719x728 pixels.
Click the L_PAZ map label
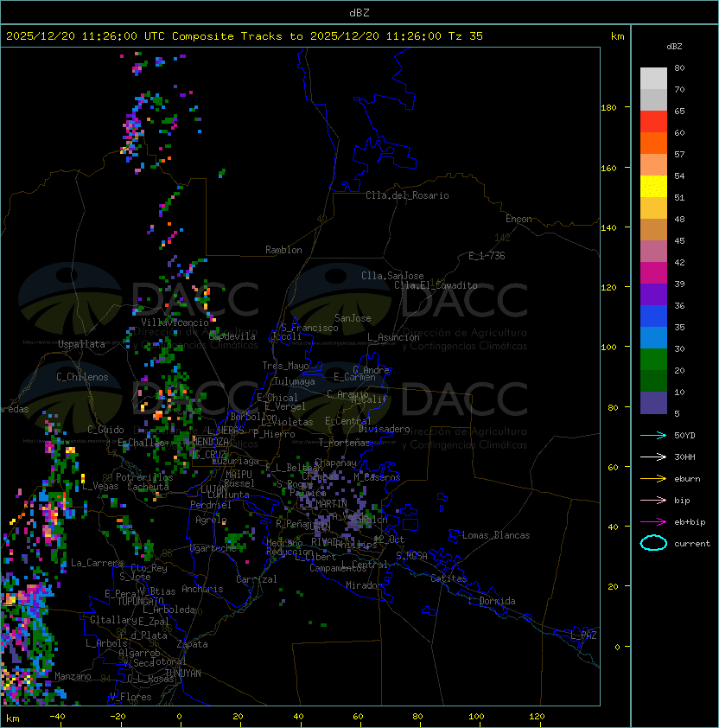coord(583,635)
